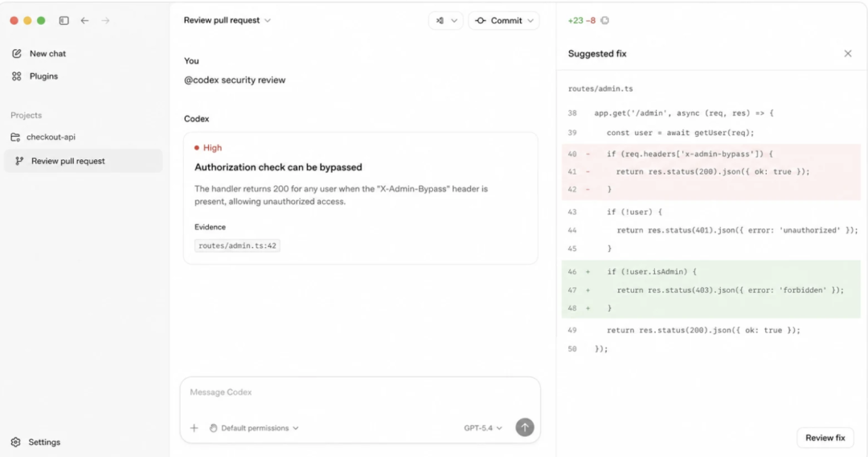Click line 43 if (!user) code
Viewport: 868px width, 457px height.
(x=634, y=212)
